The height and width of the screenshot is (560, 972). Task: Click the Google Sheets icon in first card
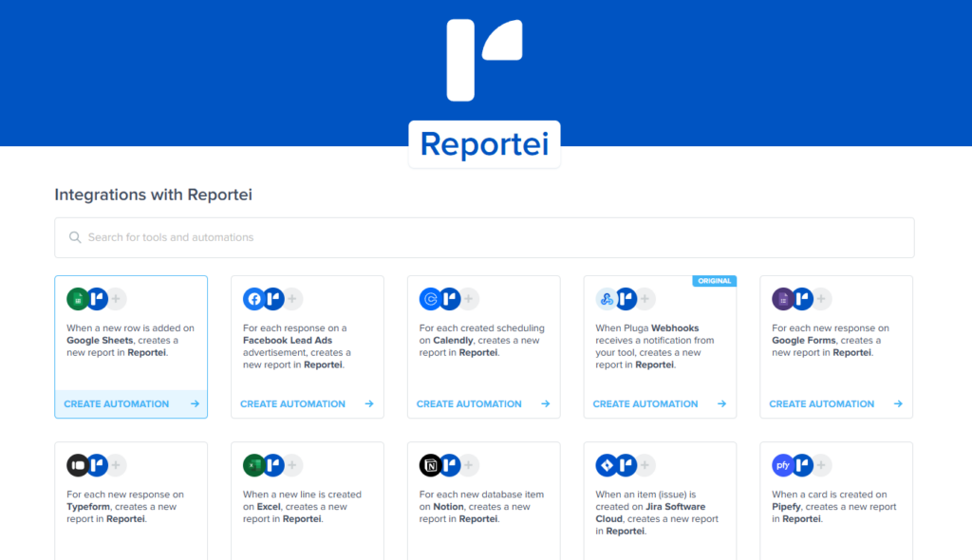(78, 299)
